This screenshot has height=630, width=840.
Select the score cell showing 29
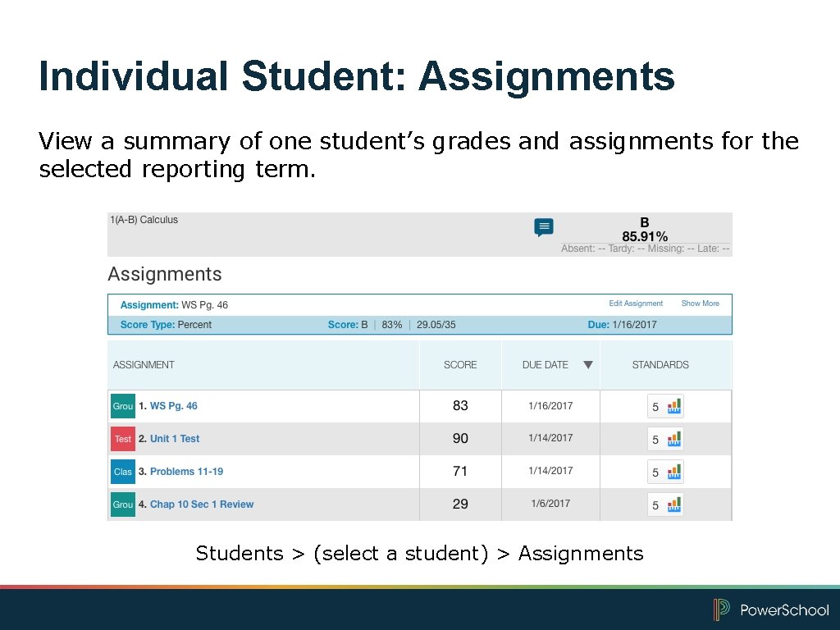[460, 504]
